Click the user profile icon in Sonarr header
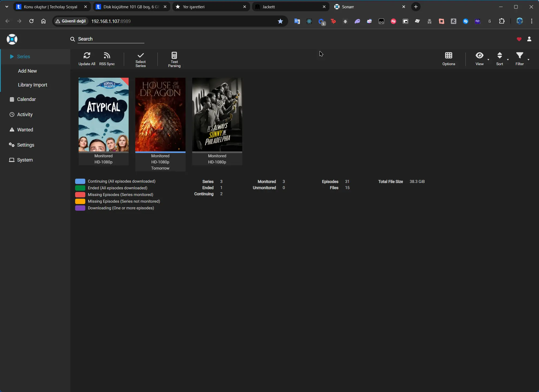Image resolution: width=539 pixels, height=392 pixels. click(529, 39)
